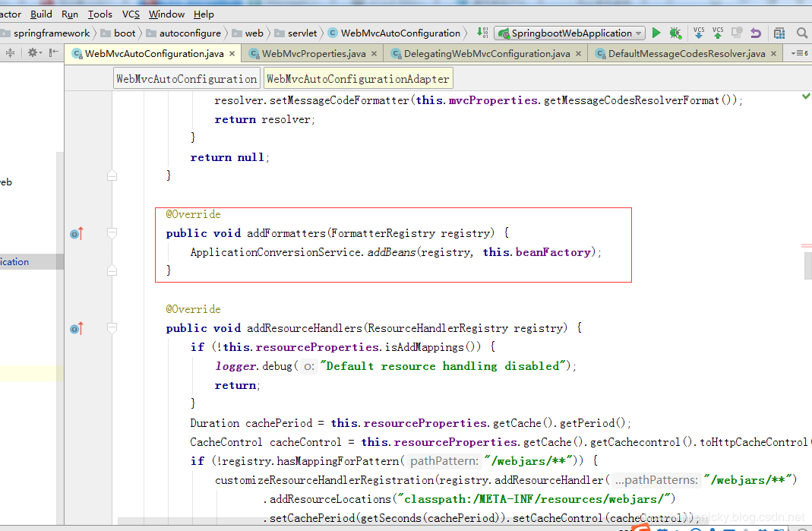Open the project panel gear settings dropdown
The image size is (812, 531).
[x=34, y=53]
